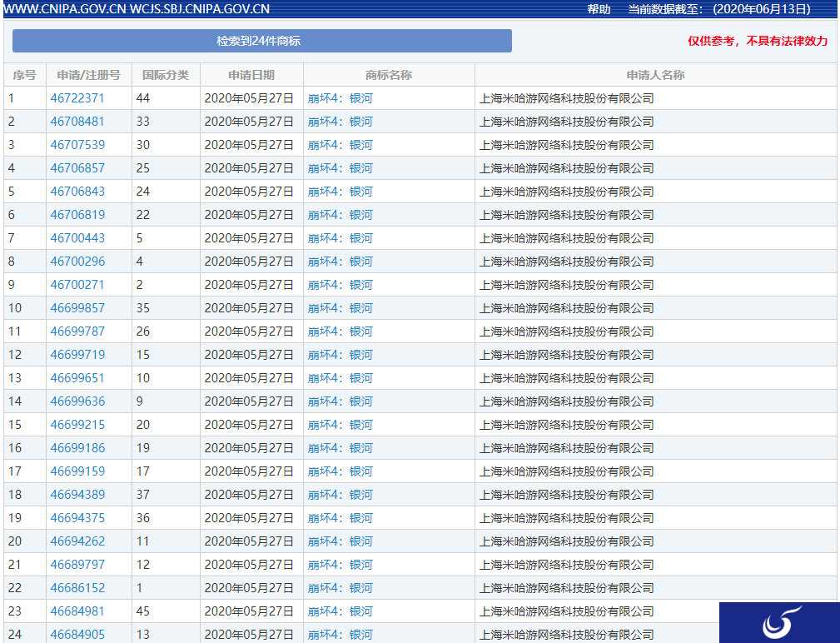Image resolution: width=840 pixels, height=643 pixels.
Task: Open registration number 46684981
Action: (x=77, y=611)
